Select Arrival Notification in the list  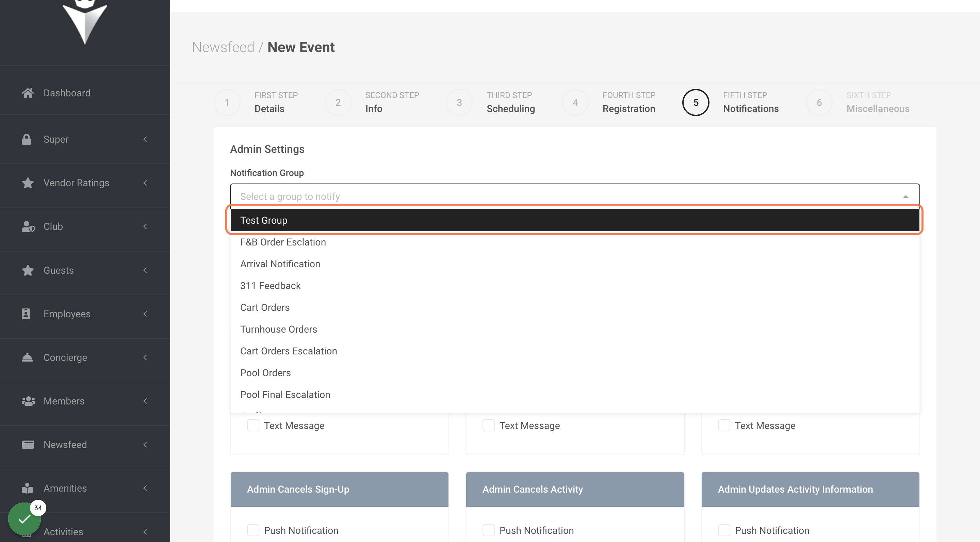[575, 264]
